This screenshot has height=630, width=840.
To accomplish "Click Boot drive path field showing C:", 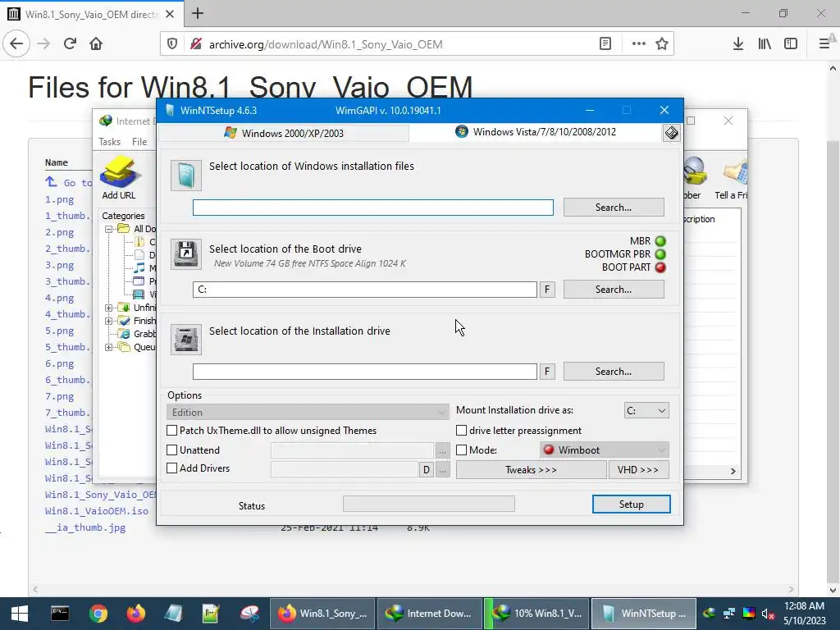I will (365, 290).
